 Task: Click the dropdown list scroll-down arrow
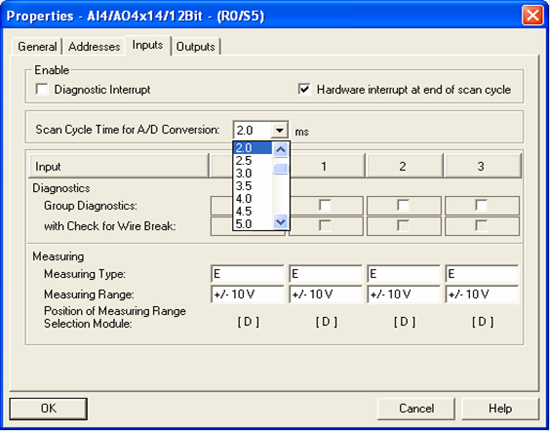pos(281,222)
